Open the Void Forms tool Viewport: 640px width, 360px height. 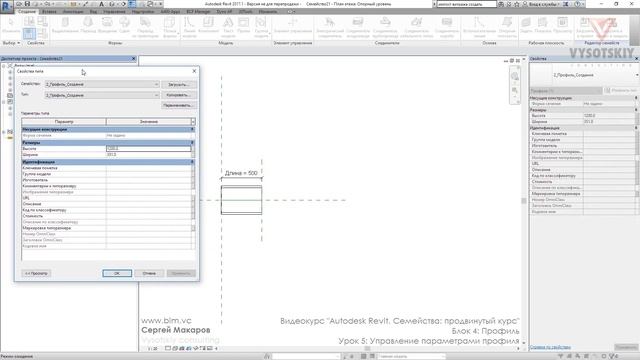169,27
